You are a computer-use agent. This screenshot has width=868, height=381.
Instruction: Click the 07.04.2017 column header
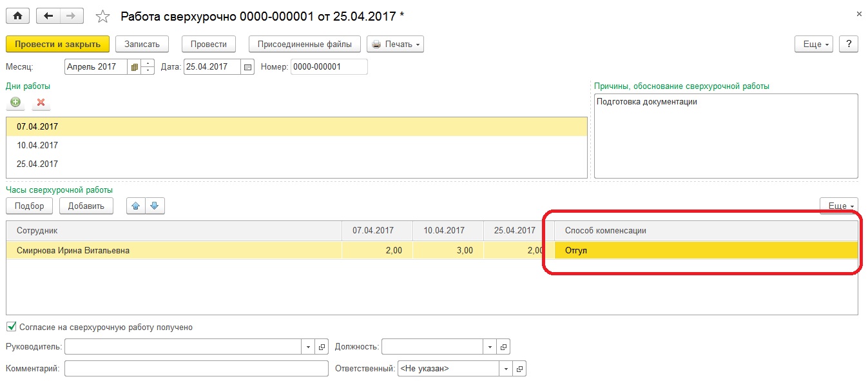pos(377,230)
